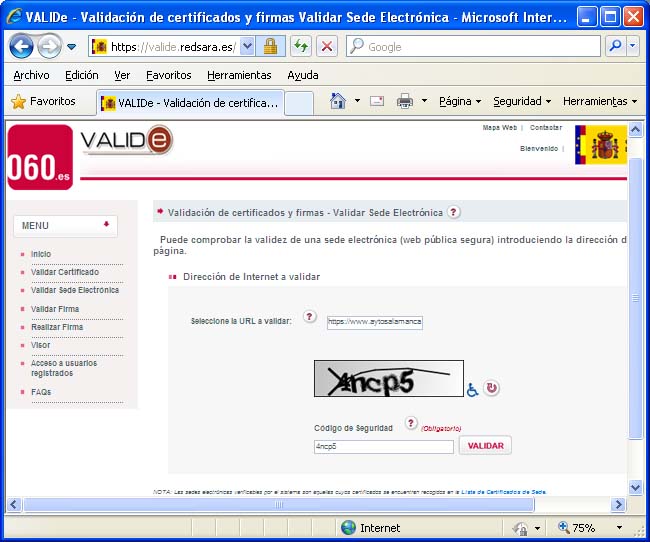Open help icon beside page title
The width and height of the screenshot is (650, 542).
click(x=454, y=212)
